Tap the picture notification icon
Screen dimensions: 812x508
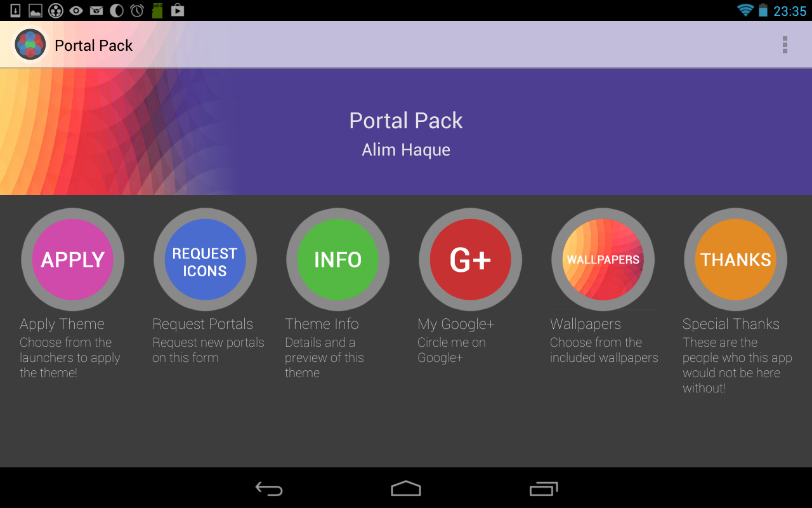(x=36, y=10)
